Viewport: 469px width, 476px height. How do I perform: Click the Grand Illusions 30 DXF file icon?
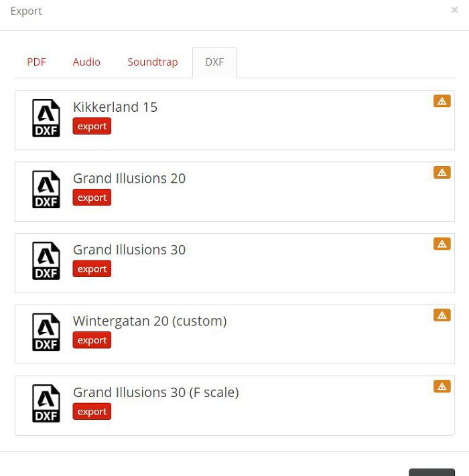pyautogui.click(x=46, y=261)
